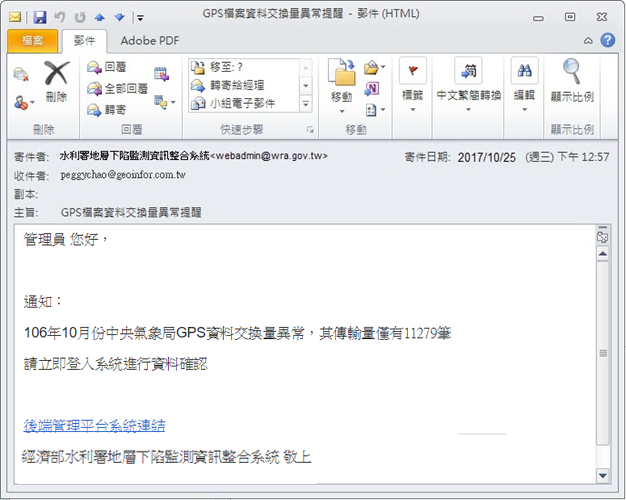626x500 pixels.
Task: Open the Tags (標籤) flag dropdown
Action: [x=412, y=82]
